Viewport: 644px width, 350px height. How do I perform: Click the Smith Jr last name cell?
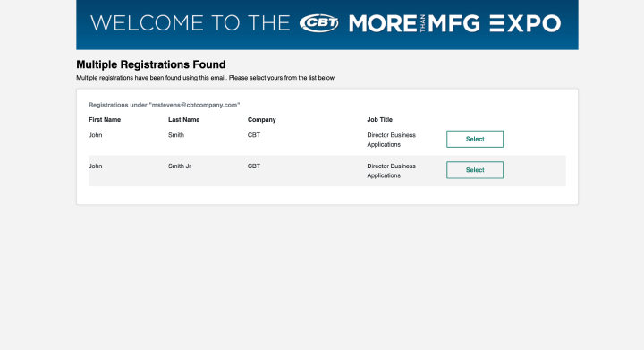click(180, 166)
